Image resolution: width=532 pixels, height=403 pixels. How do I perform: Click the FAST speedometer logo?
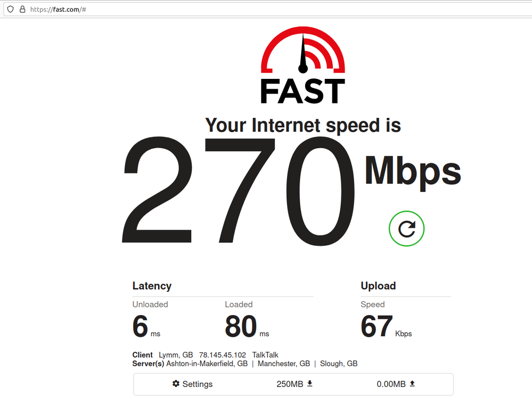point(303,65)
